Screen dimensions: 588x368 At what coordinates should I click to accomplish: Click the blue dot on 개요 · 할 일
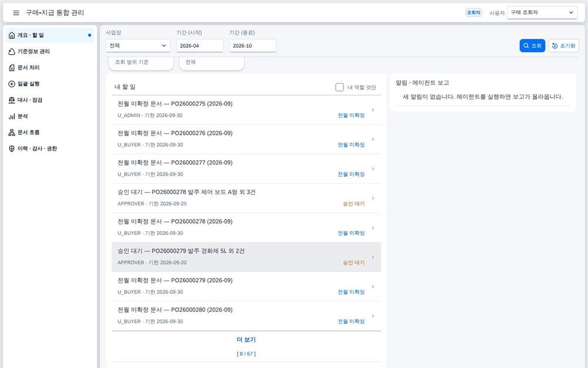pos(89,35)
